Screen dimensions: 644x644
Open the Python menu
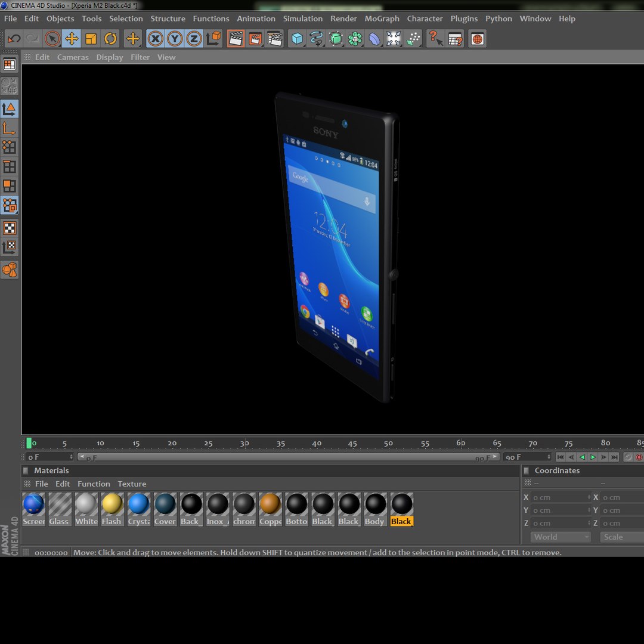[x=498, y=18]
